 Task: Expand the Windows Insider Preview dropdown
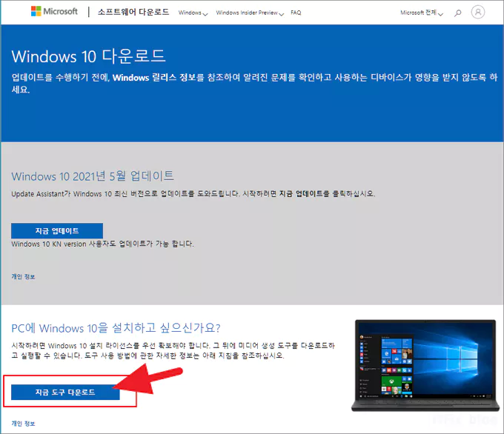(250, 13)
